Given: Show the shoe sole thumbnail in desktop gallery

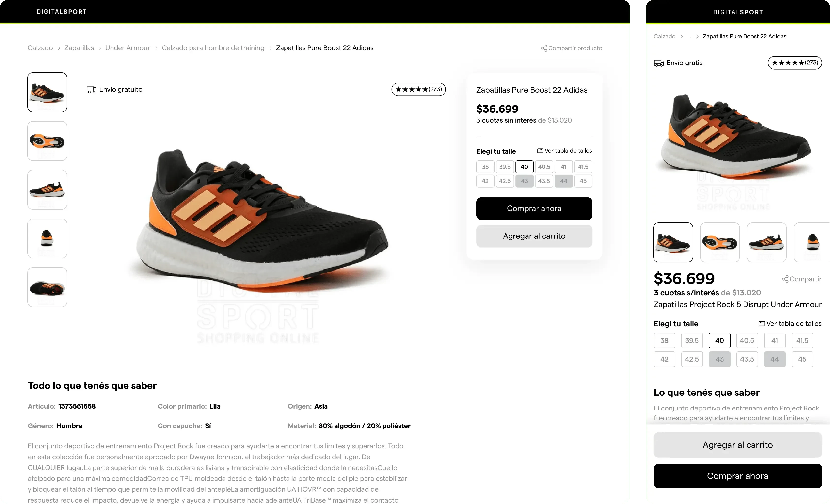Looking at the screenshot, I should (x=47, y=141).
